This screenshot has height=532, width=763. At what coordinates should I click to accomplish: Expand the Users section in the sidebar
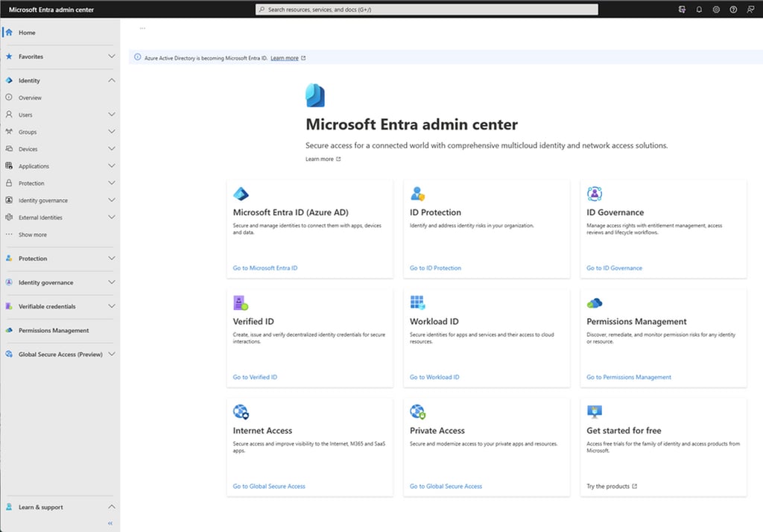tap(111, 115)
